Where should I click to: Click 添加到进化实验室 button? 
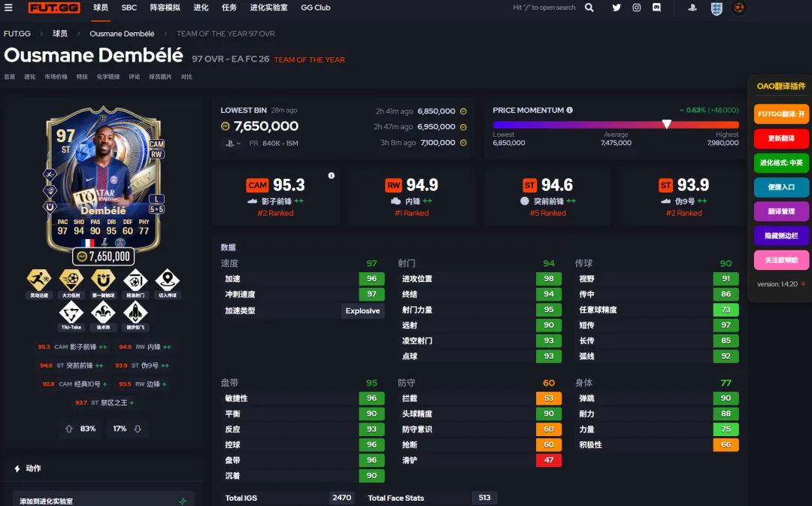(103, 499)
